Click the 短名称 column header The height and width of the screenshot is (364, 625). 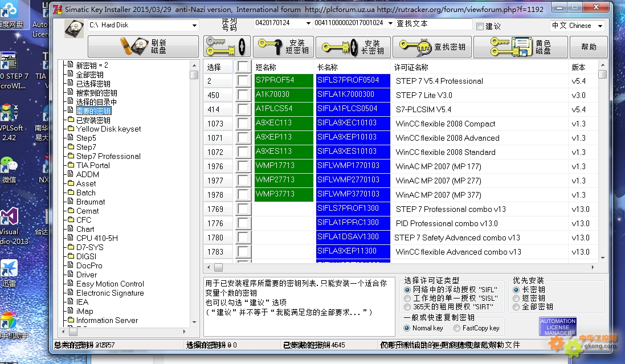point(283,67)
